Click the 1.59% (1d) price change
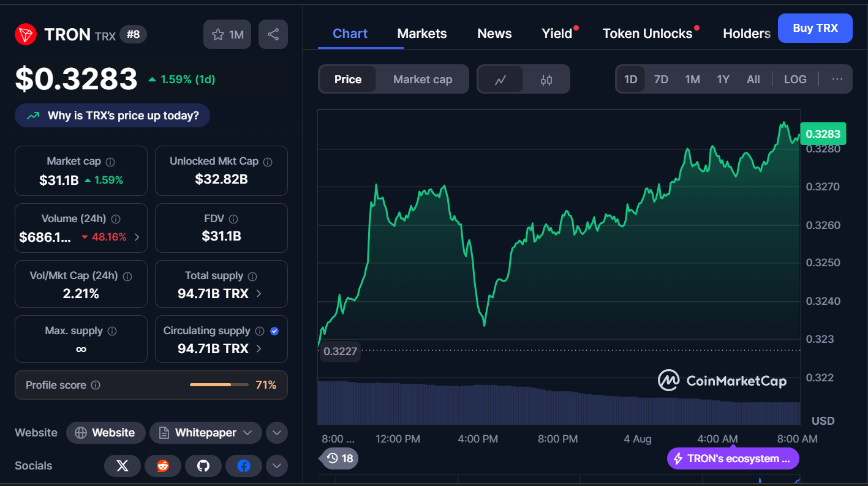Screen dimensions: 868x486 pos(182,80)
